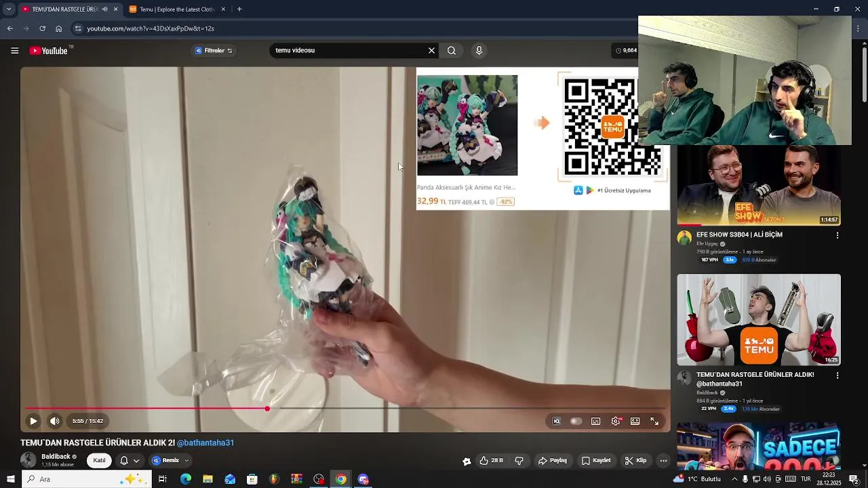Switch to the Temu browser tab
Viewport: 868px width, 488px height.
(176, 9)
